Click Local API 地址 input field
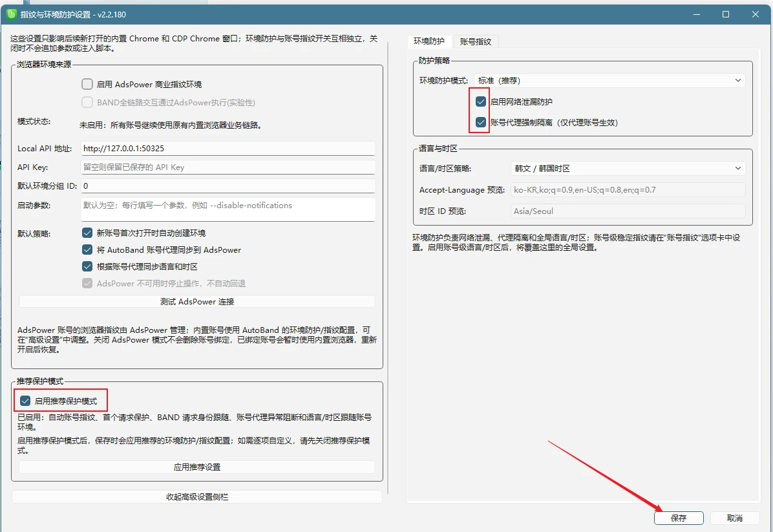 [x=228, y=149]
